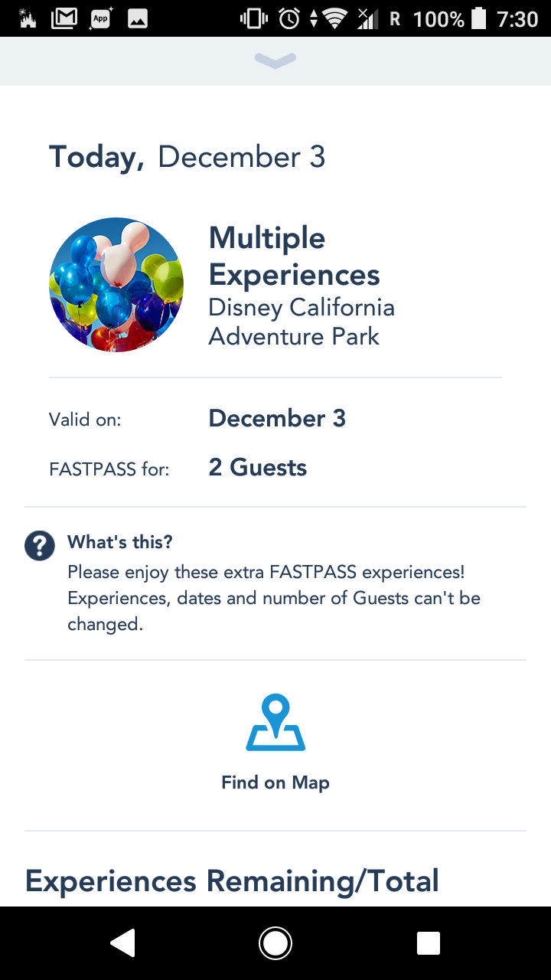
Task: Tap the Android back navigation button
Action: tap(122, 943)
